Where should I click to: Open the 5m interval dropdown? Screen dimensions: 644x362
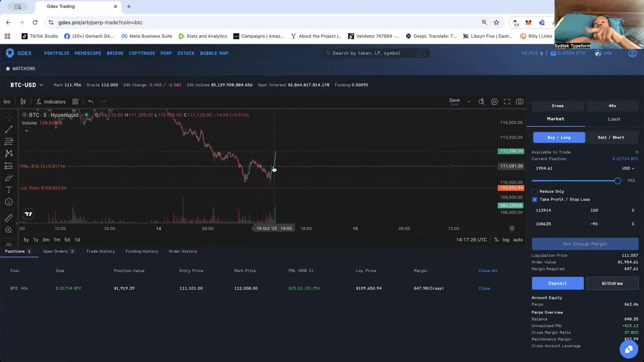point(7,102)
